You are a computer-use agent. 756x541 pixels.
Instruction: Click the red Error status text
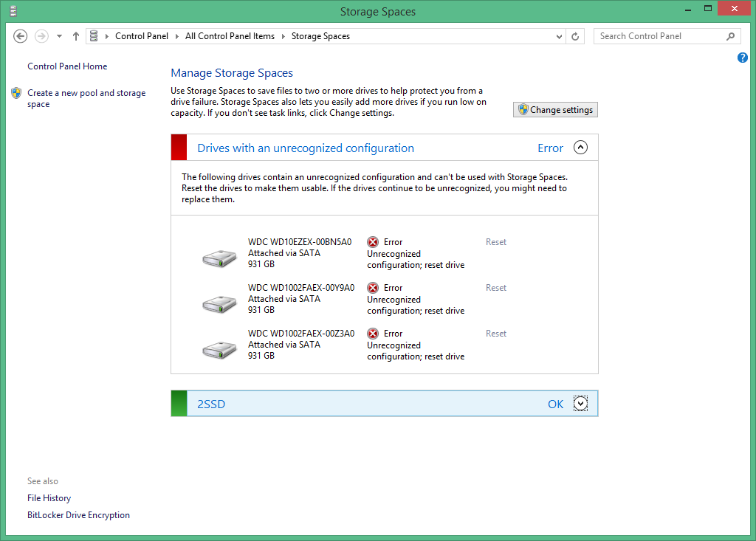pos(550,148)
